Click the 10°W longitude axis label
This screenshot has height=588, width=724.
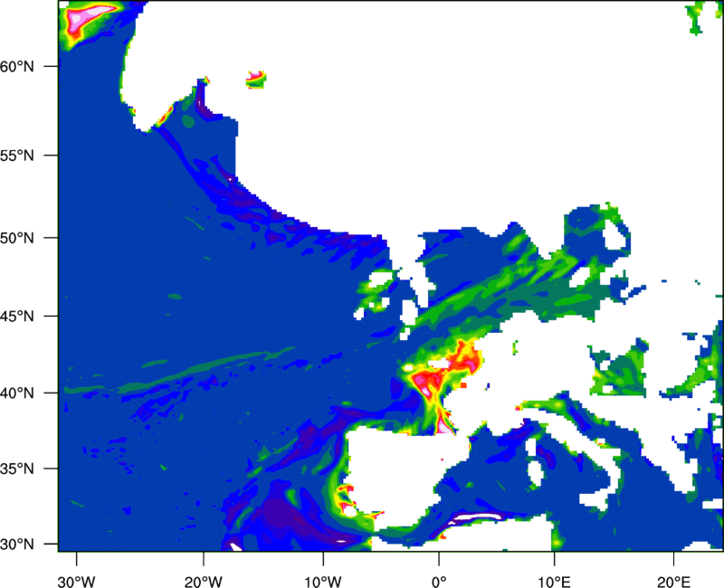click(x=323, y=582)
